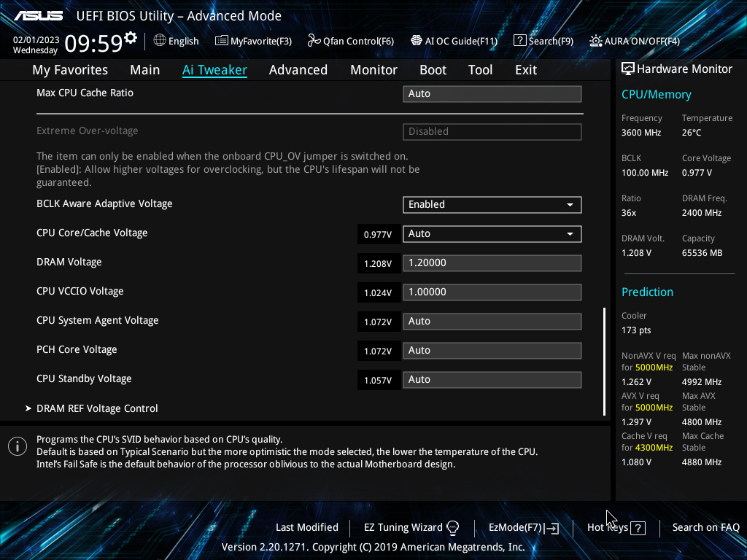Click the EZ Tuning Wizard bulb icon
Viewport: 747px width, 560px height.
[x=452, y=527]
